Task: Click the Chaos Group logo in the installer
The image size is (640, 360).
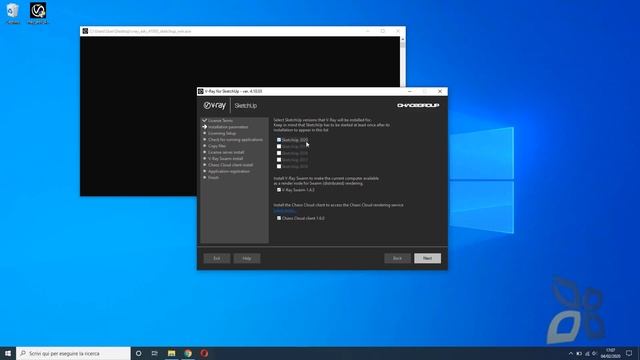Action: coord(418,106)
